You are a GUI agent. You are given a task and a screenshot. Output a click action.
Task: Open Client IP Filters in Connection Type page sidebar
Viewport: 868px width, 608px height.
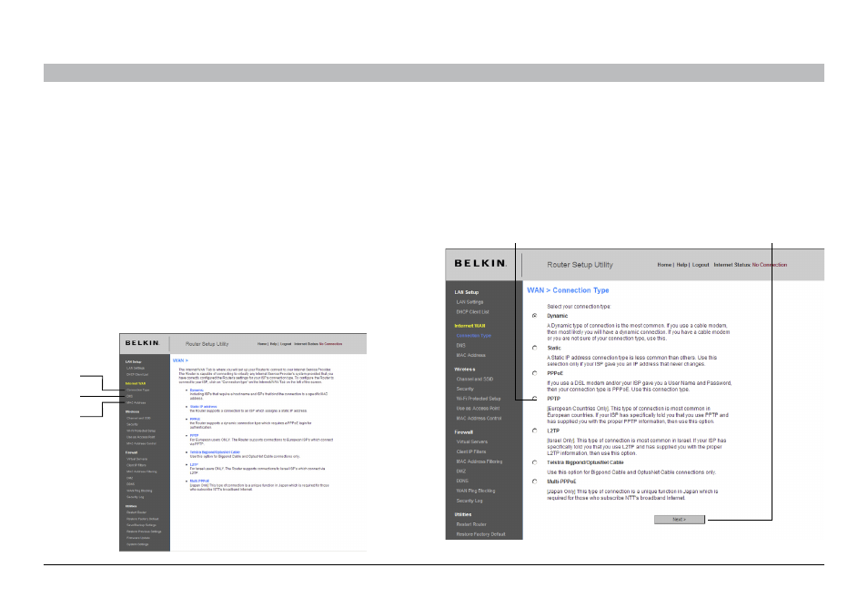pyautogui.click(x=471, y=451)
